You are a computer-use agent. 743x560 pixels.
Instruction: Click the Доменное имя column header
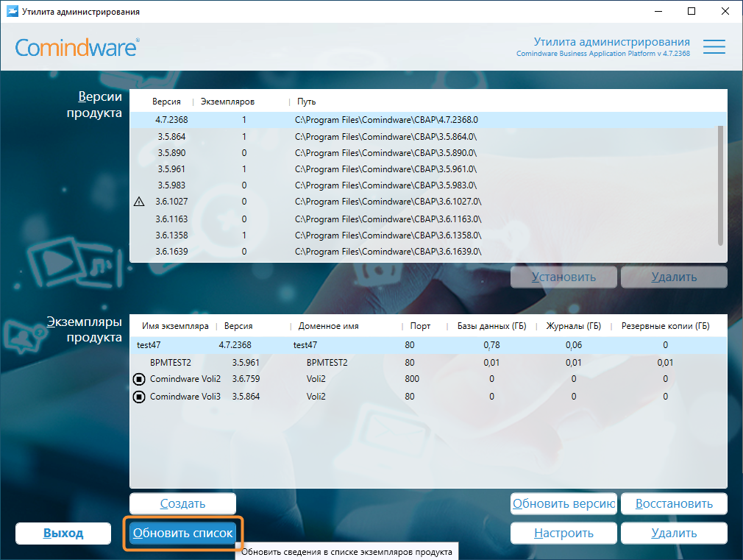pos(328,326)
